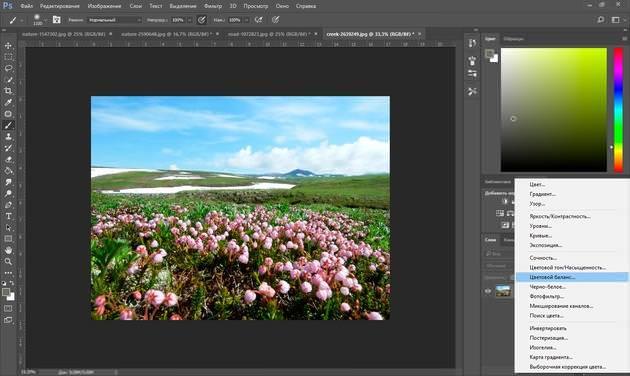Select the Horizontal Type tool
This screenshot has width=630, height=376.
point(8,216)
